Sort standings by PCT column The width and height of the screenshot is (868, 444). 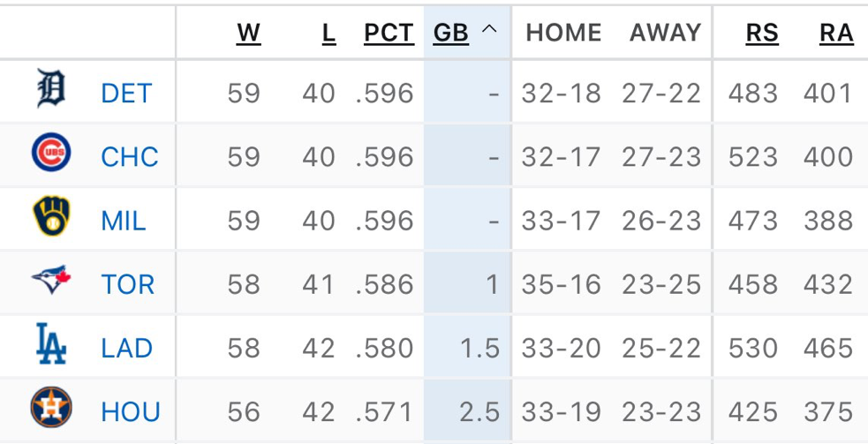tap(389, 34)
